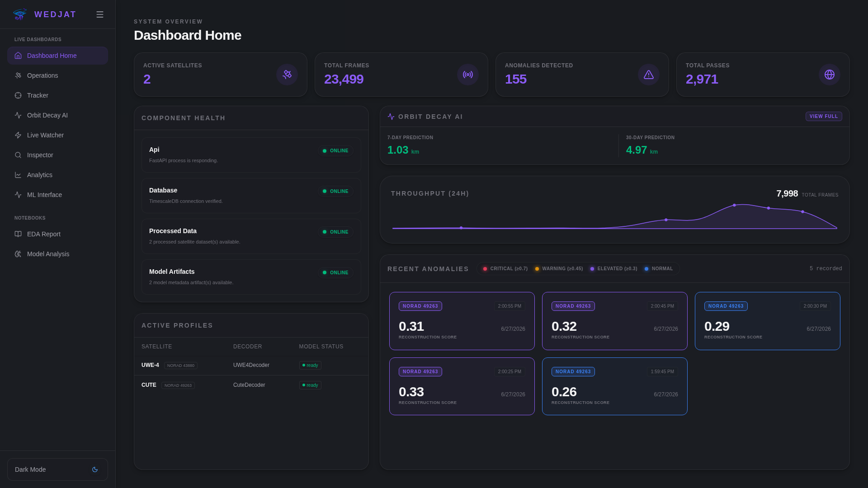This screenshot has height=488, width=868.
Task: Click the warning triangle on Anomalies Detected card
Action: click(649, 75)
